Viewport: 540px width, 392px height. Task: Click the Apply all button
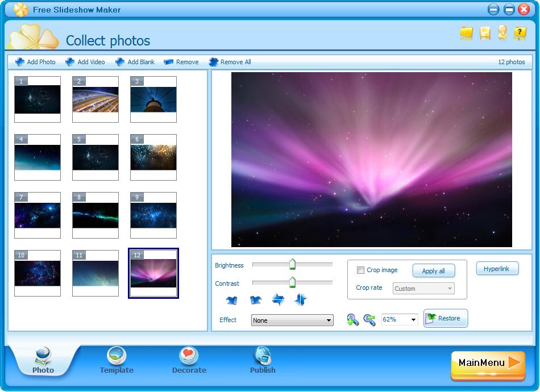[x=434, y=270]
